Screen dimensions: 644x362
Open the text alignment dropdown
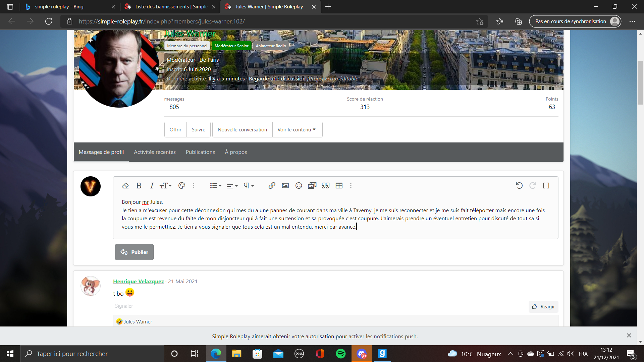[232, 185]
